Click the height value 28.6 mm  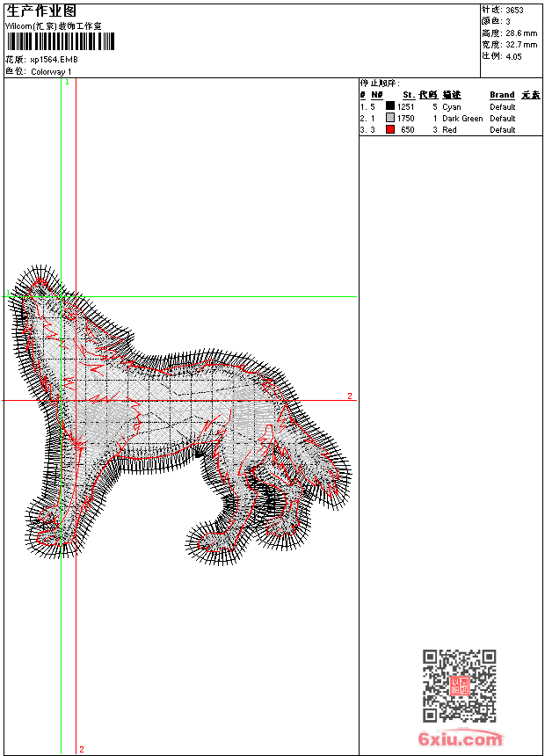pos(521,33)
